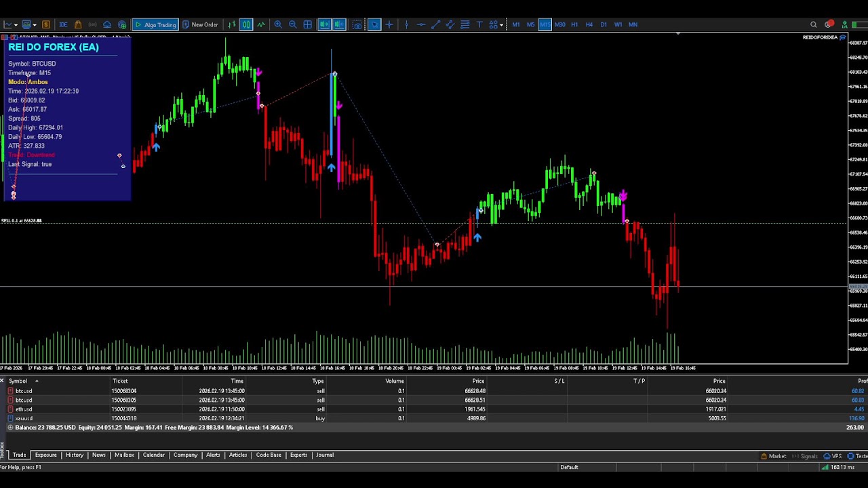Open the search magnifier
Image resolution: width=868 pixels, height=488 pixels.
[814, 24]
